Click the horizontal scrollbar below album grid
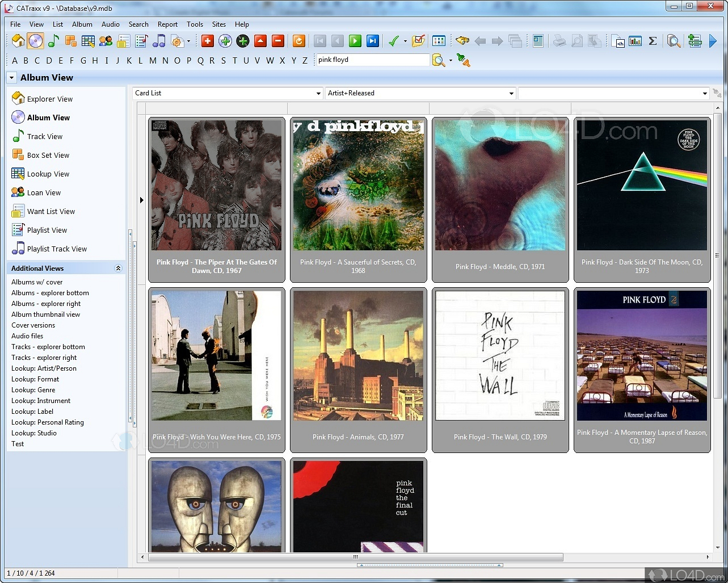The image size is (728, 583). (x=355, y=557)
